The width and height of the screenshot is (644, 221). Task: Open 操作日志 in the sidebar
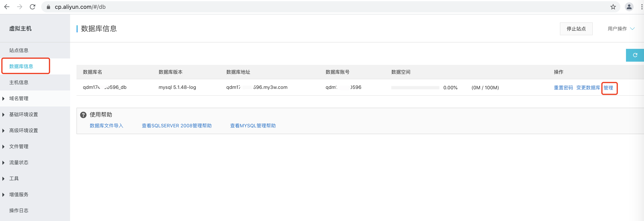click(x=19, y=211)
